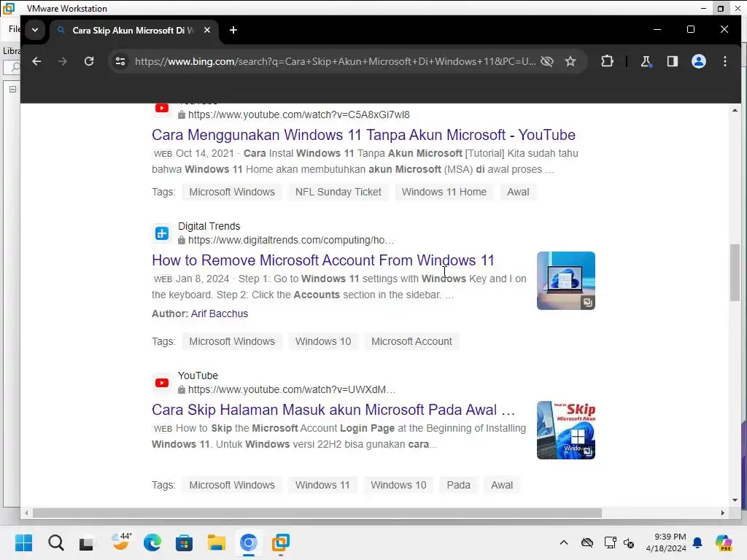This screenshot has height=560, width=747.
Task: Open File Explorer from taskbar
Action: point(216,542)
